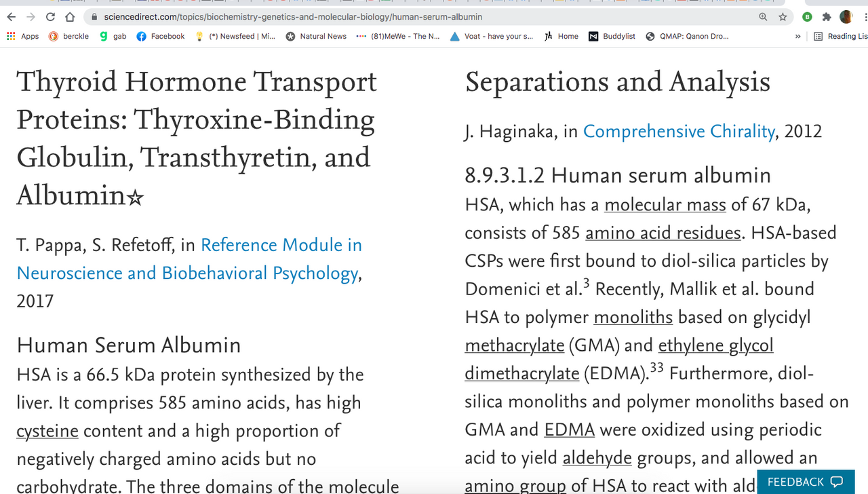The image size is (868, 494).
Task: Open the Reading List panel
Action: (840, 36)
